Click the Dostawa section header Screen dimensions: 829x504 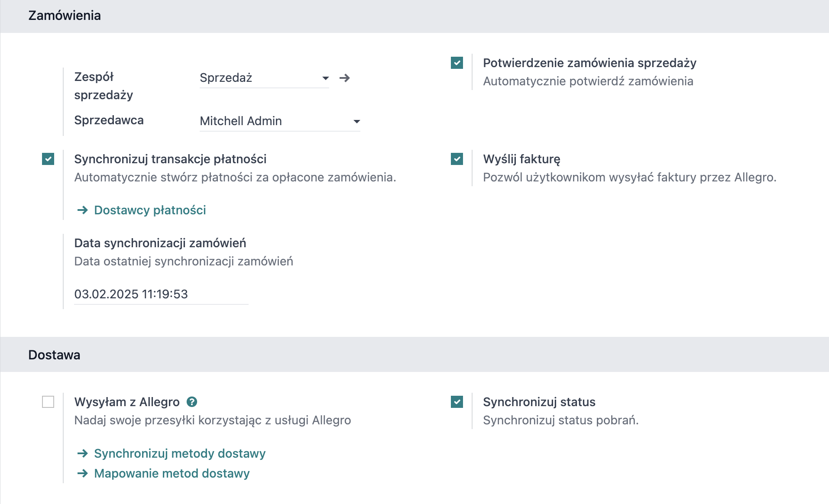(54, 355)
